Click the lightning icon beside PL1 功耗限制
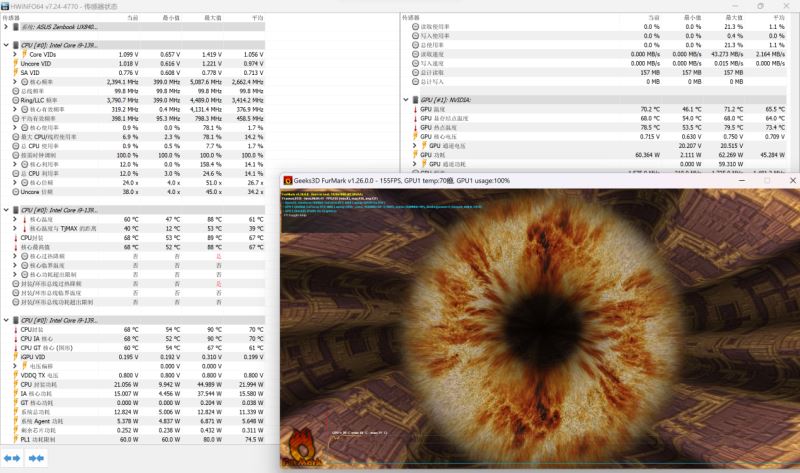The width and height of the screenshot is (800, 473). click(16, 439)
